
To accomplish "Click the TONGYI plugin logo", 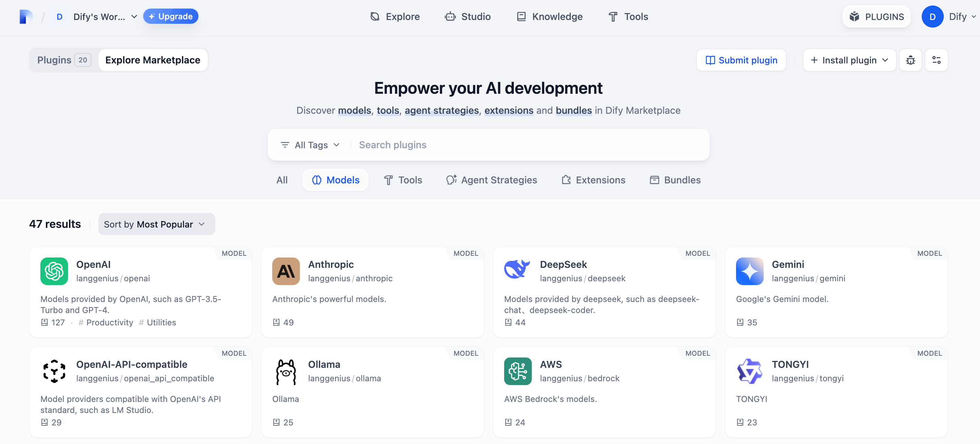I will pyautogui.click(x=749, y=371).
